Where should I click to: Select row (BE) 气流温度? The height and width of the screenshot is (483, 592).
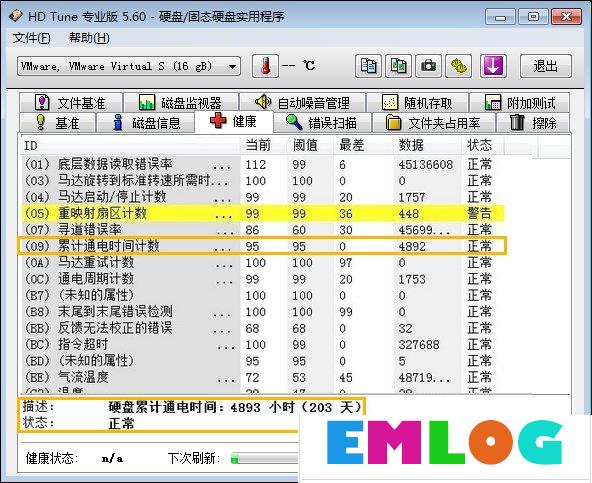pyautogui.click(x=262, y=377)
